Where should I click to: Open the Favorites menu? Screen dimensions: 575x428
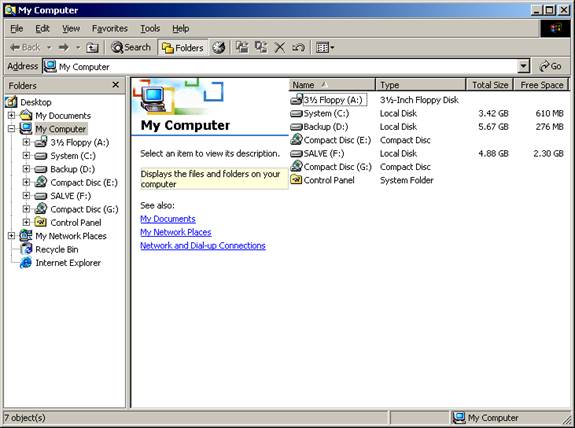(110, 29)
